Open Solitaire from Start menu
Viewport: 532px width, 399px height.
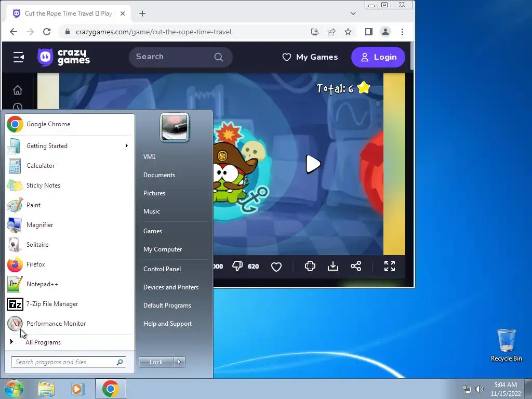click(70, 245)
